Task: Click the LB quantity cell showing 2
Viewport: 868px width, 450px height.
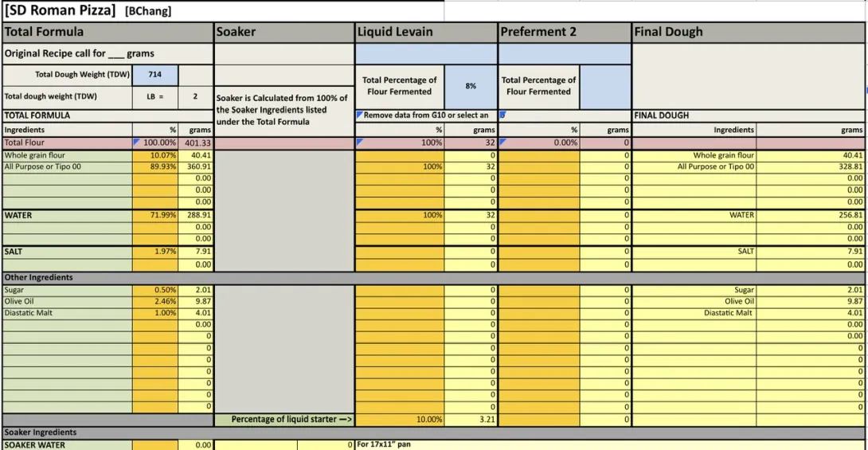Action: coord(195,96)
